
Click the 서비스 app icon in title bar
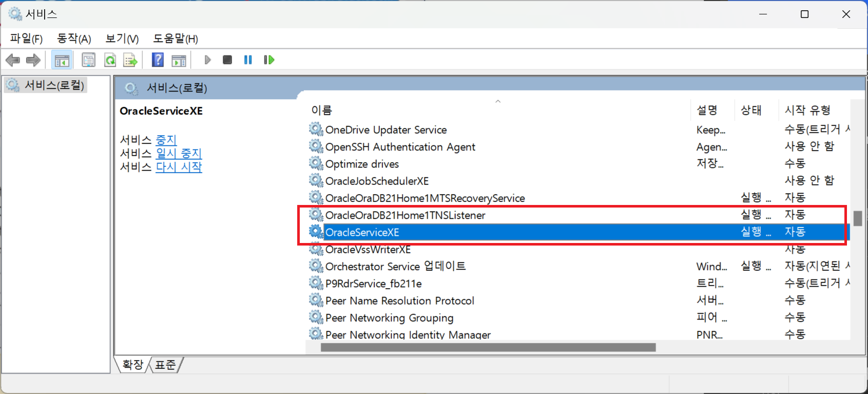coord(15,14)
